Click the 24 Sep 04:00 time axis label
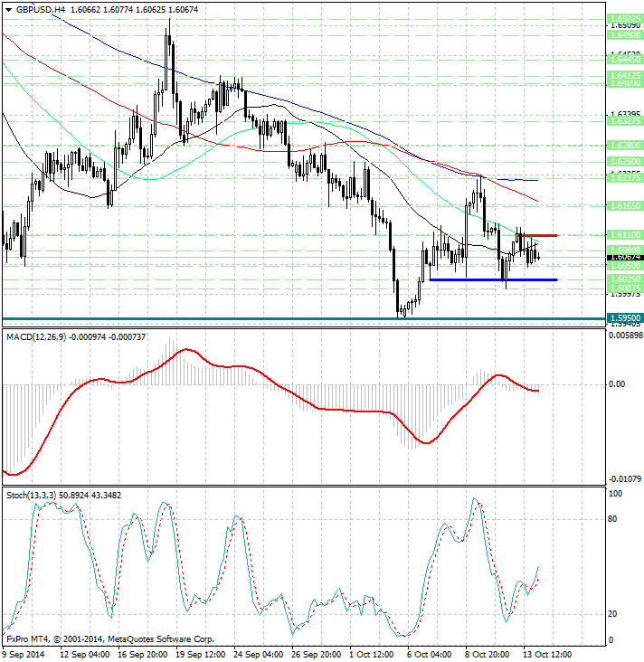644x662 pixels. [259, 655]
